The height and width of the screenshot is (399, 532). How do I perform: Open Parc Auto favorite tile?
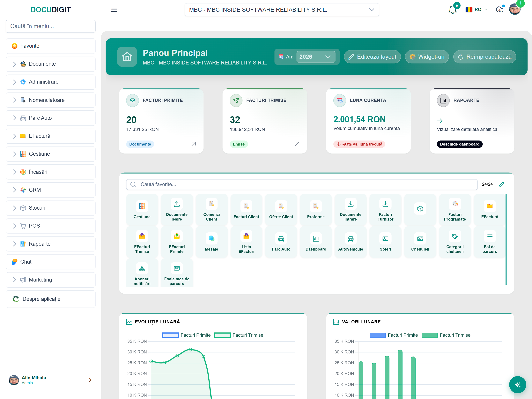pos(281,242)
